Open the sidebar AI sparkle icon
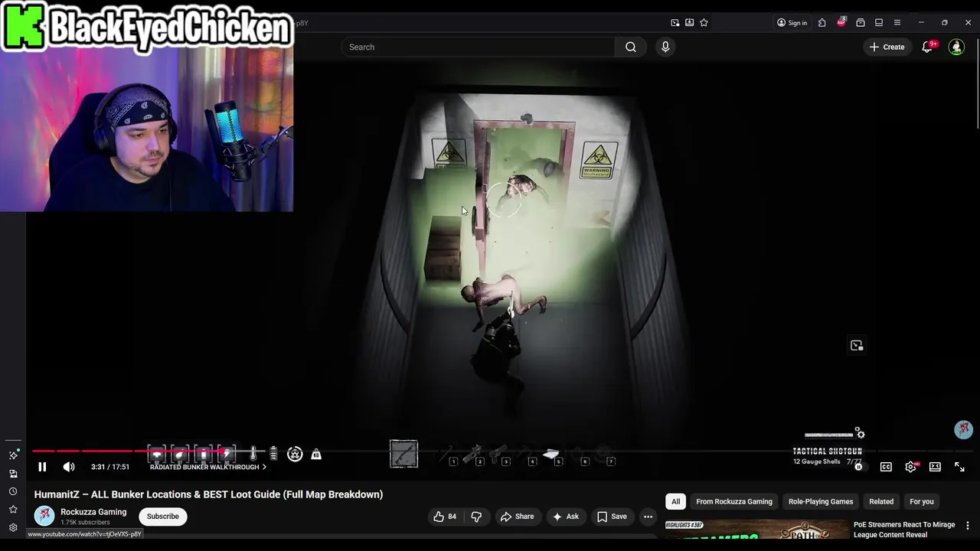The height and width of the screenshot is (551, 980). (13, 455)
